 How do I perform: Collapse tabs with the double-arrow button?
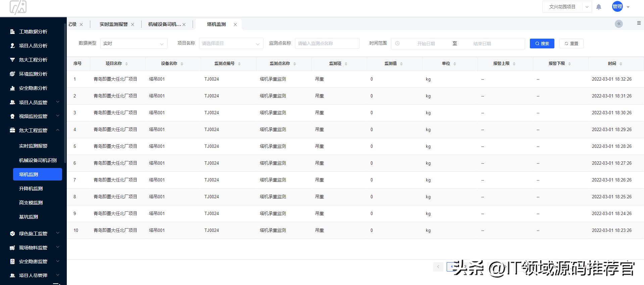pyautogui.click(x=619, y=24)
